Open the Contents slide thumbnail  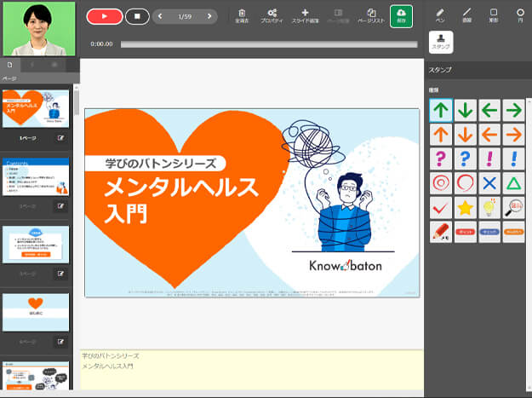click(x=35, y=175)
